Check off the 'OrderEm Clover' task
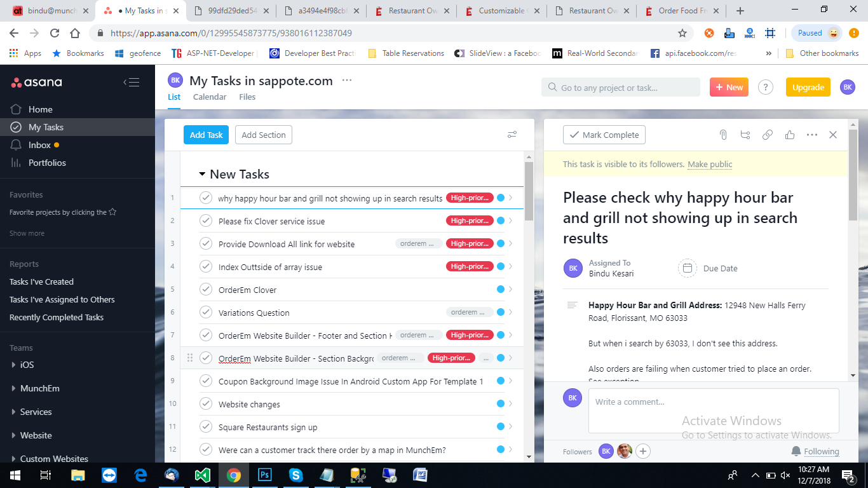 point(205,289)
